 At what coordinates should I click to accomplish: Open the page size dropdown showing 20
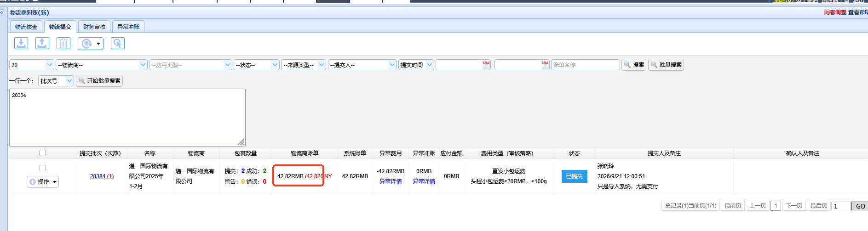32,65
